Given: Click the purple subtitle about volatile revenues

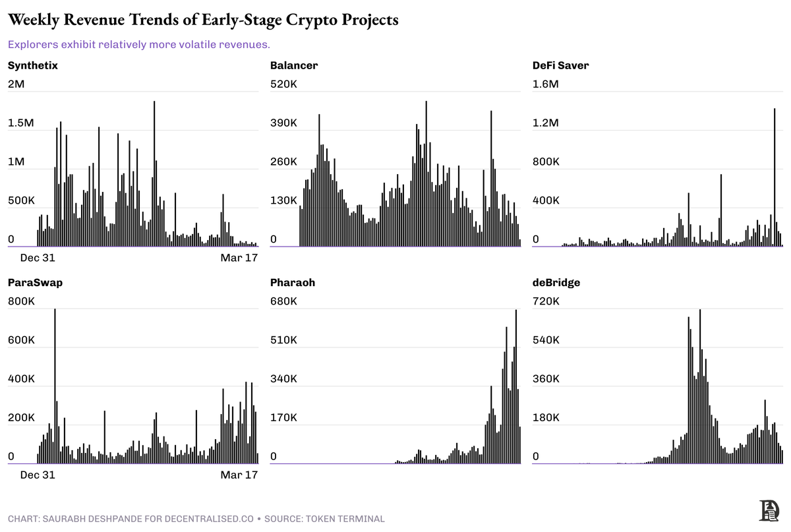Looking at the screenshot, I should coord(139,45).
